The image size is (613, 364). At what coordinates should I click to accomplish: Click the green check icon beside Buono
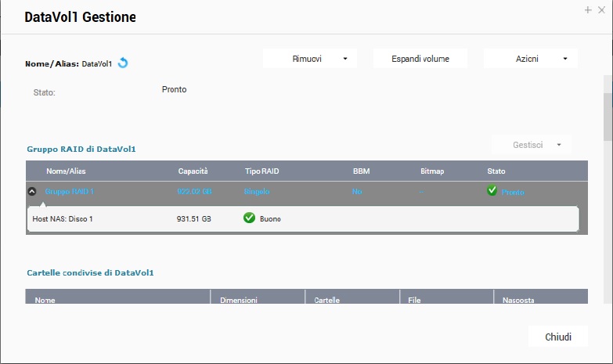pyautogui.click(x=249, y=218)
